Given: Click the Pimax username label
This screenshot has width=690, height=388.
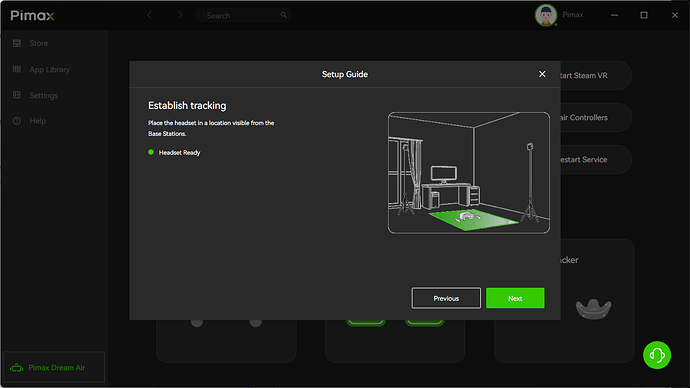Looking at the screenshot, I should click(x=573, y=15).
